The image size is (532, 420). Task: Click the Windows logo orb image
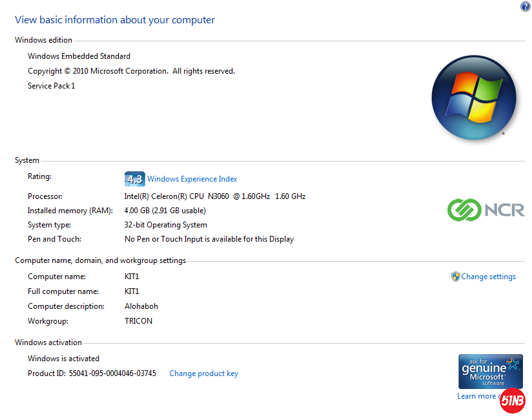[473, 98]
